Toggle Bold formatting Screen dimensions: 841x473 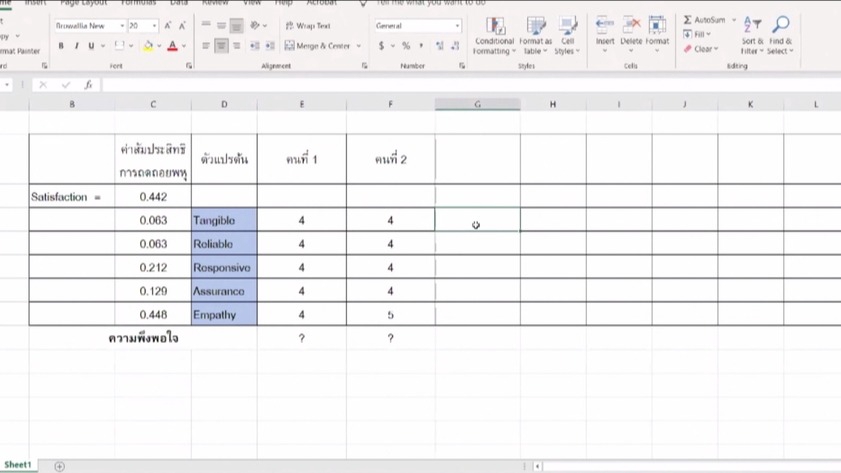(61, 46)
